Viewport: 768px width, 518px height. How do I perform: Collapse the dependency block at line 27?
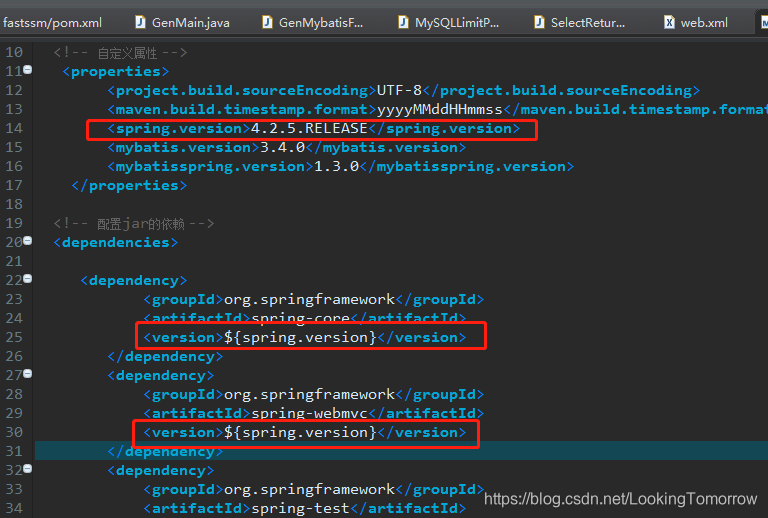[x=28, y=374]
